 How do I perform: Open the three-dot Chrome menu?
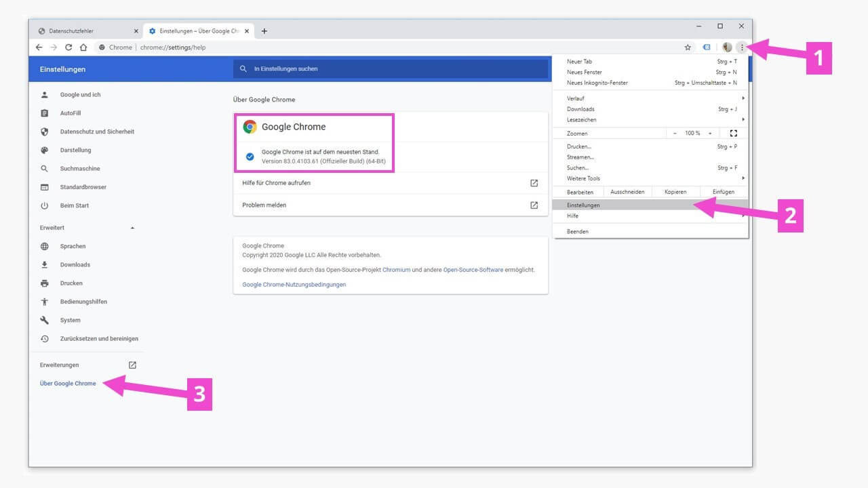[x=742, y=47]
